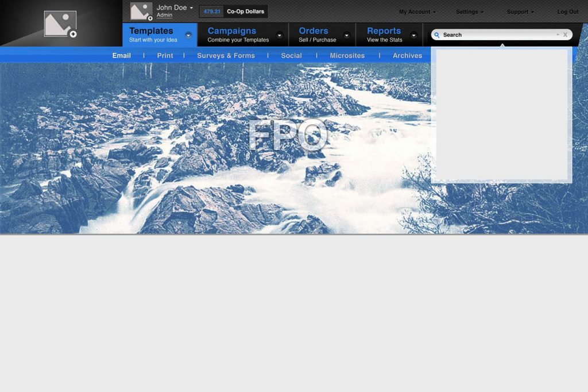Open the My Account menu

pos(417,12)
